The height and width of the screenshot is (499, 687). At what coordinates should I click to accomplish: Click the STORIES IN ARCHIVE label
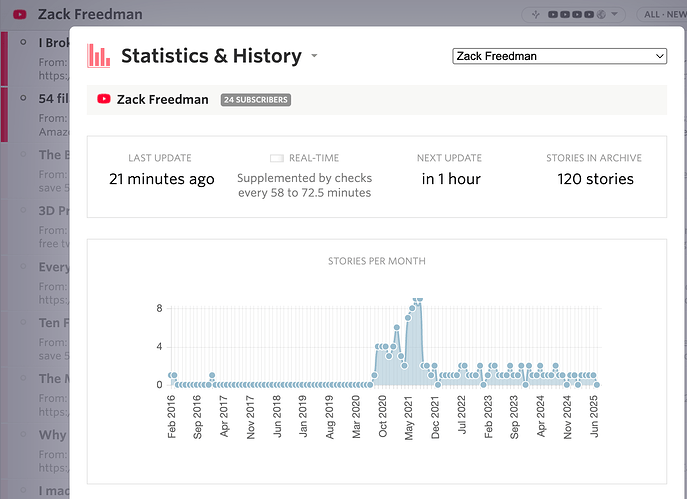594,158
